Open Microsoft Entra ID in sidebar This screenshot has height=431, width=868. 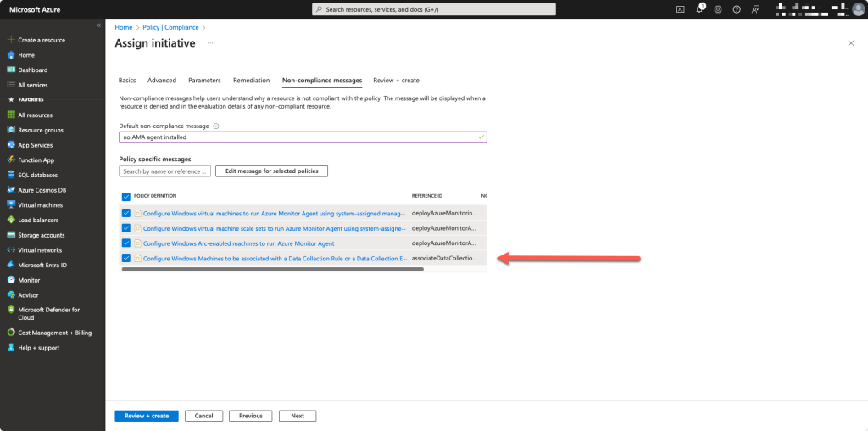[42, 265]
